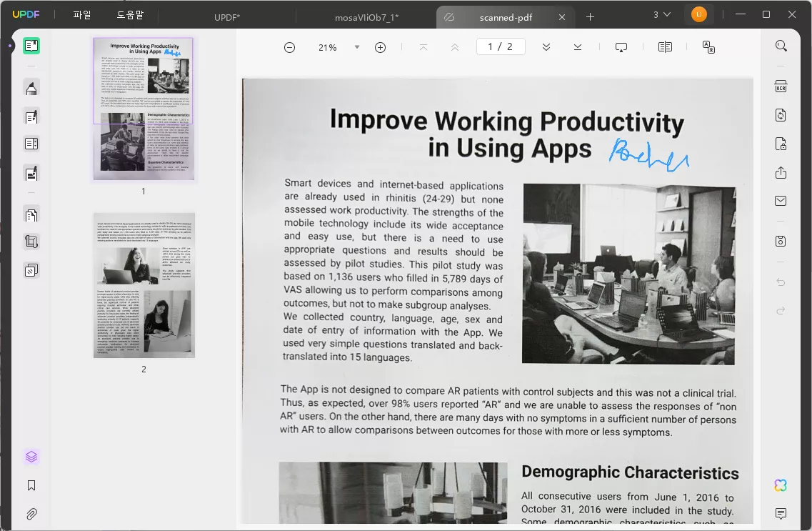Save as other icon
Image resolution: width=812 pixels, height=531 pixels.
coord(781,241)
